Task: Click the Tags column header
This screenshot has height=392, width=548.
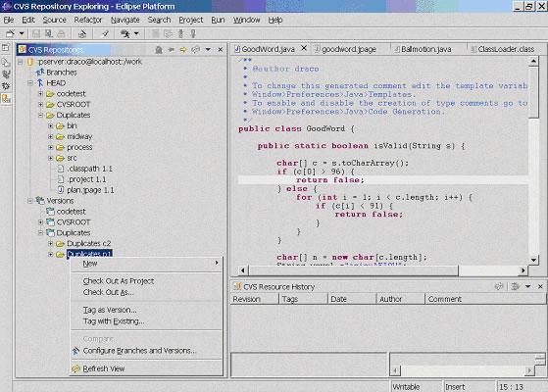Action: 303,299
